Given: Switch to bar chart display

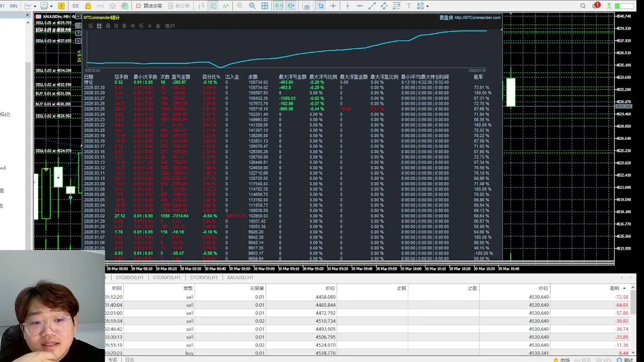Looking at the screenshot, I should (x=202, y=6).
